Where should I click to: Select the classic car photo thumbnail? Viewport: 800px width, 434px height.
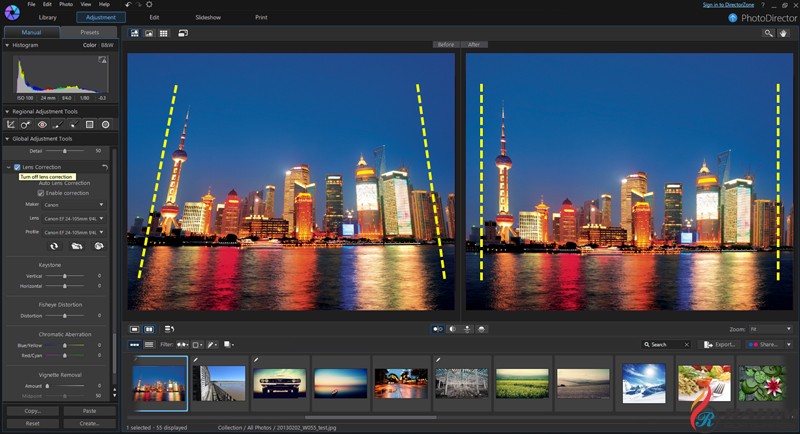(x=278, y=382)
